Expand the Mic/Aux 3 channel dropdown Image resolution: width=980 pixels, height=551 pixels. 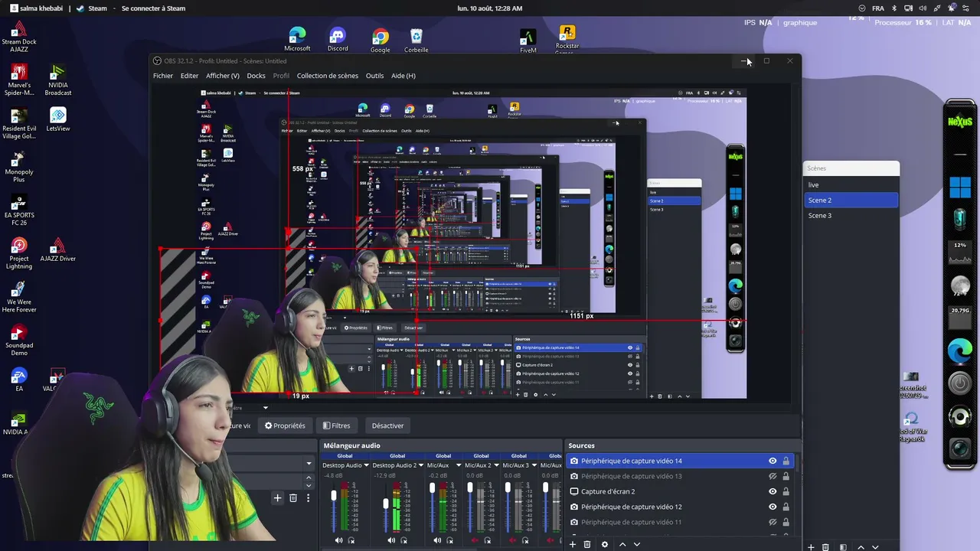tap(534, 465)
